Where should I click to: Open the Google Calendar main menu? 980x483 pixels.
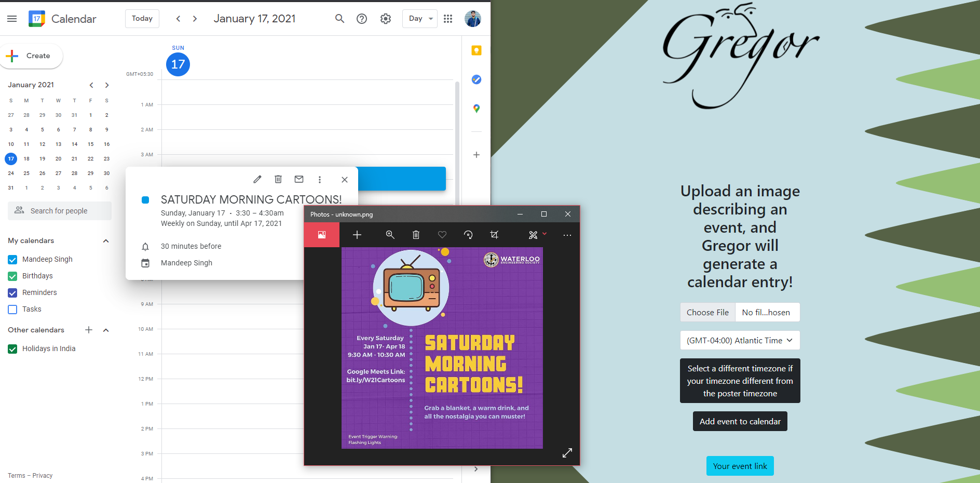coord(12,19)
